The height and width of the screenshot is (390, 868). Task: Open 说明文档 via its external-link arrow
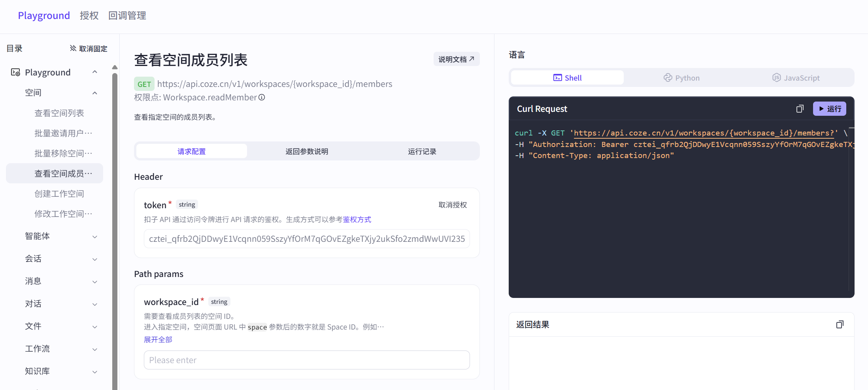(x=472, y=58)
